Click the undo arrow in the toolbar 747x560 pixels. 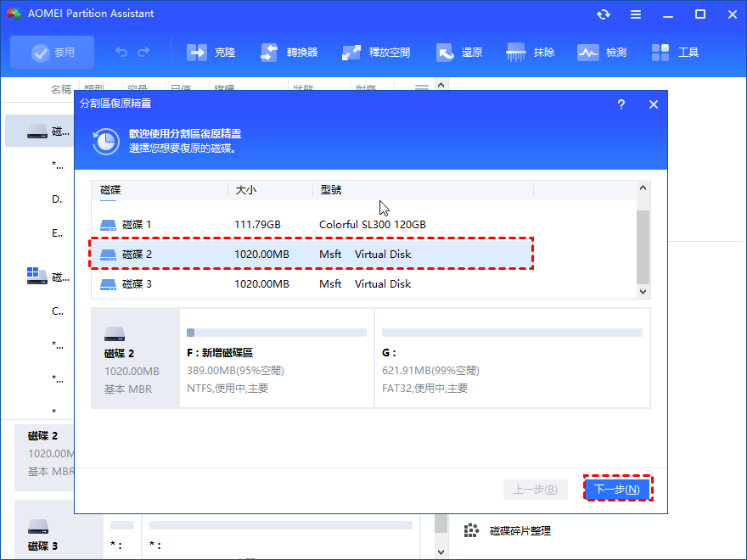point(121,52)
